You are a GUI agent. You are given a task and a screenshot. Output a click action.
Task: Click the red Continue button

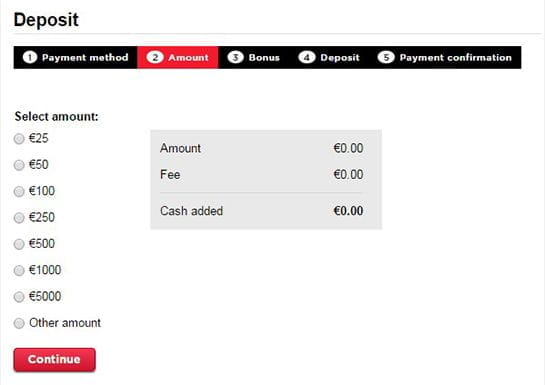pos(55,360)
